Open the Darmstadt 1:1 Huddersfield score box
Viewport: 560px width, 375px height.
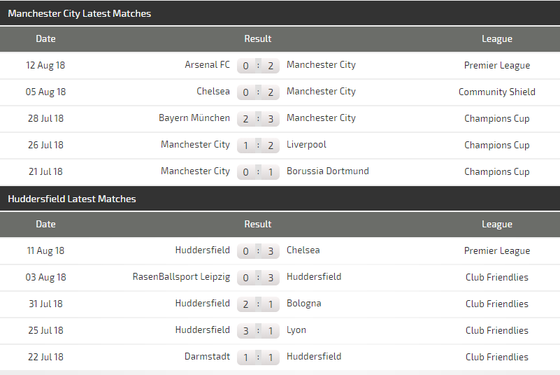coord(258,357)
